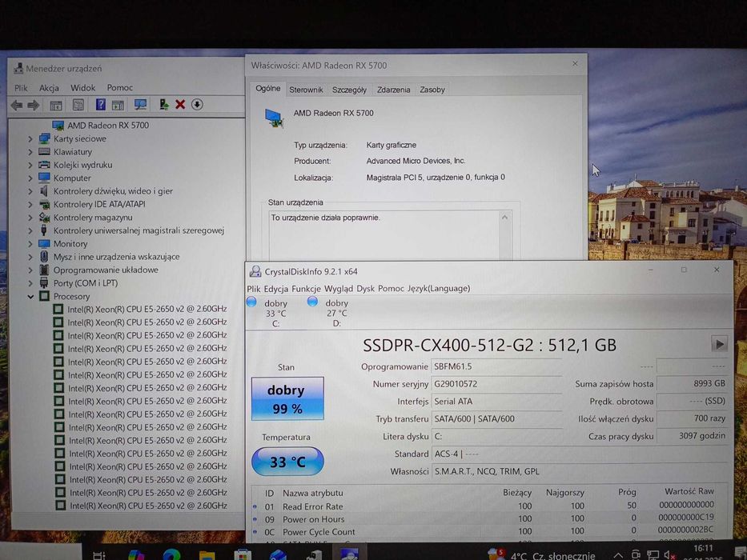Open the Język(Language) menu
747x560 pixels.
438,289
